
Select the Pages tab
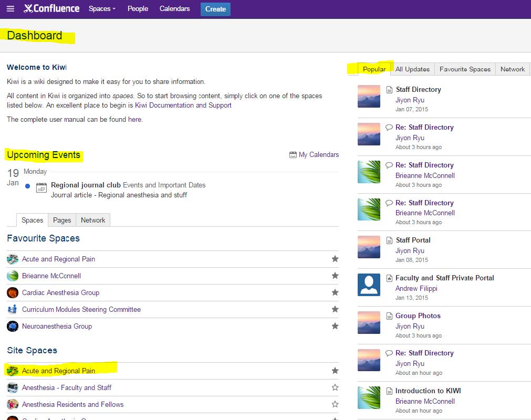[62, 220]
